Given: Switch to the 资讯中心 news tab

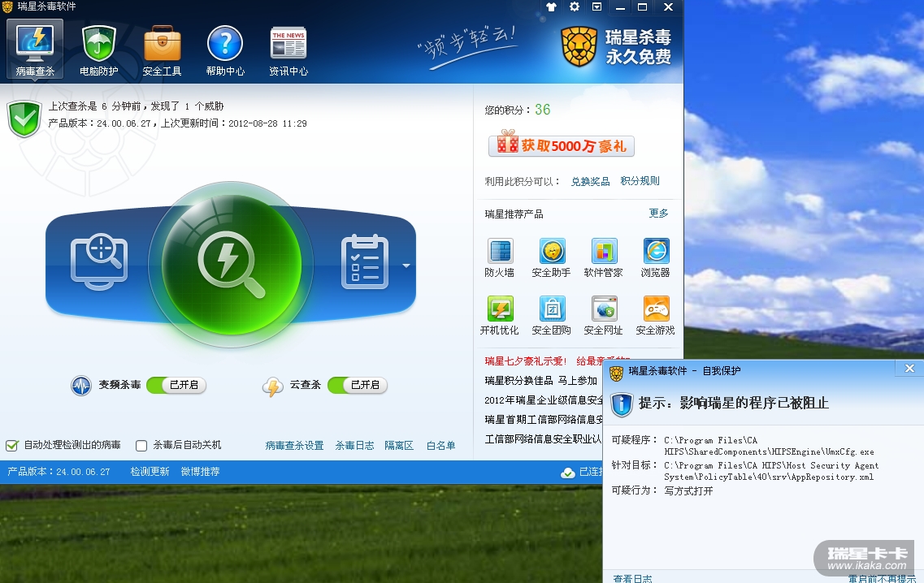Looking at the screenshot, I should coord(288,50).
